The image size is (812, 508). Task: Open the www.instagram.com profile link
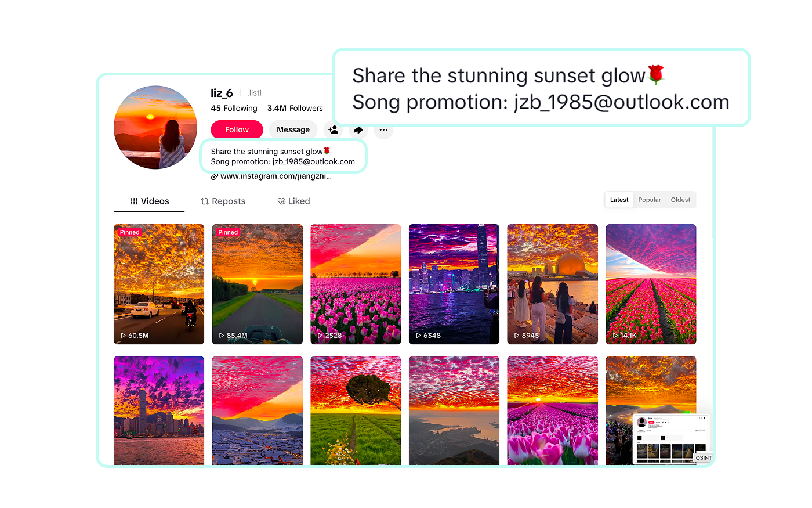click(x=276, y=176)
